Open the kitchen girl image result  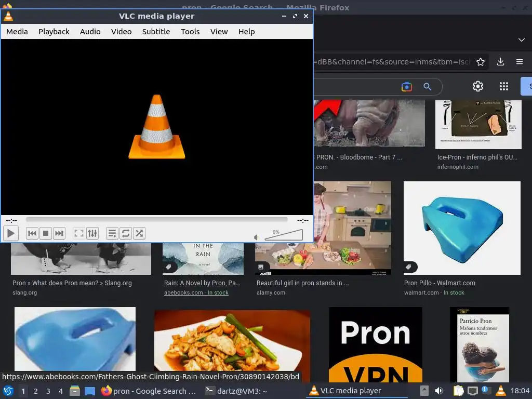352,228
